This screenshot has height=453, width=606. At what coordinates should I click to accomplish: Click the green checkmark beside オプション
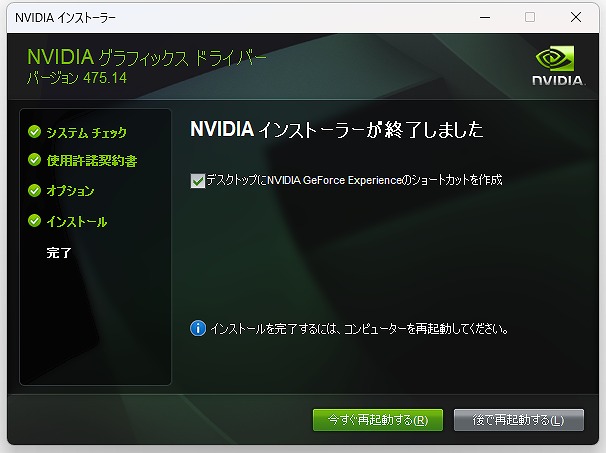point(35,190)
